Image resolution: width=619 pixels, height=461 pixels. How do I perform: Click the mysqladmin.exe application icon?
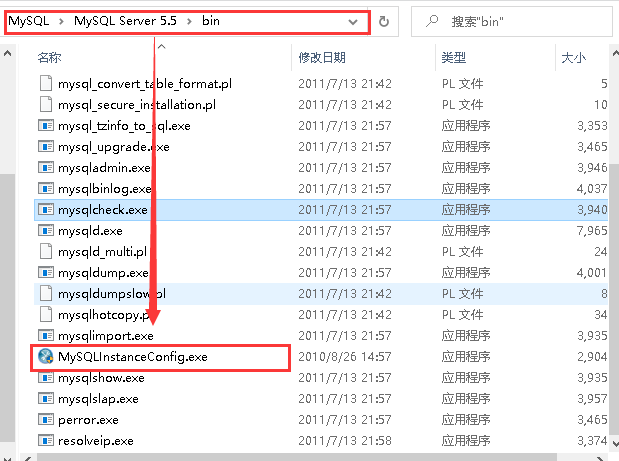click(46, 167)
